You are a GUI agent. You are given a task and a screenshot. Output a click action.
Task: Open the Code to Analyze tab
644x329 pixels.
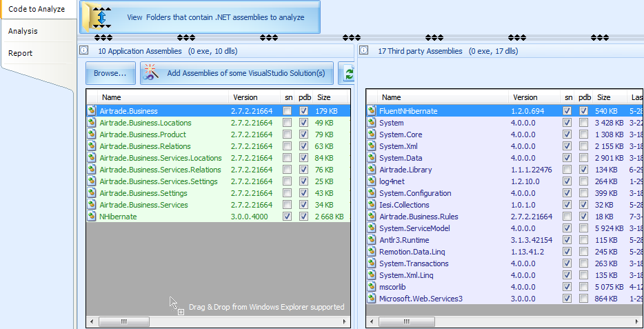pos(39,9)
